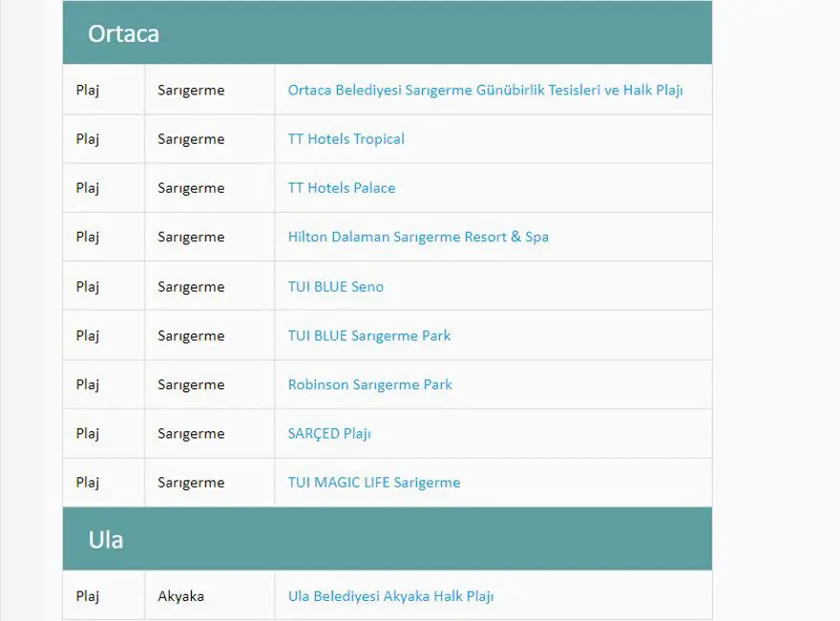Select the Akyaka location cell
Image resolution: width=840 pixels, height=621 pixels.
click(x=180, y=596)
